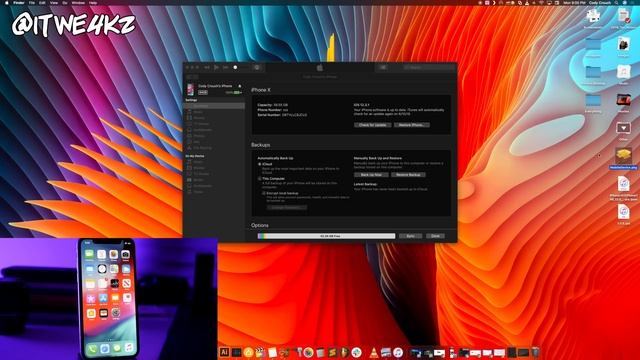Click the storage capacity bar at the bottom
This screenshot has width=640, height=360.
coord(326,236)
